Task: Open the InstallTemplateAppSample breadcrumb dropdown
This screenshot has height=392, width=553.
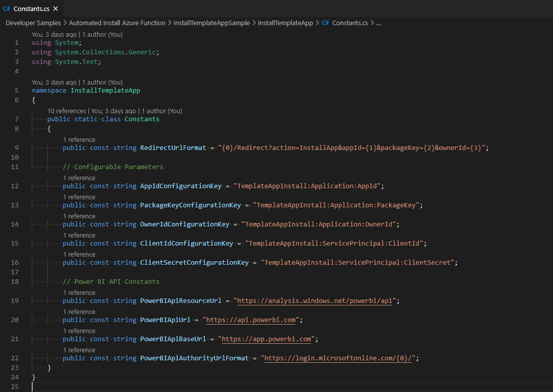Action: click(x=211, y=23)
